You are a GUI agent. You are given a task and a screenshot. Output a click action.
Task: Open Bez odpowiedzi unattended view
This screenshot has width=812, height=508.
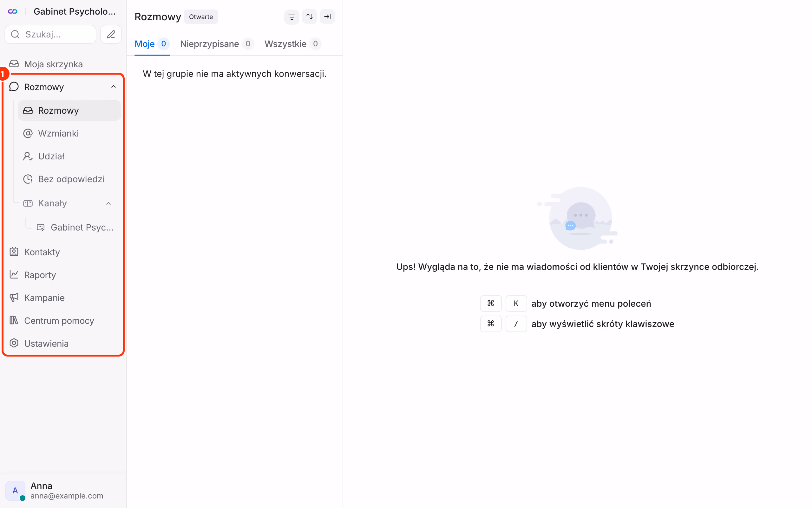(69, 179)
